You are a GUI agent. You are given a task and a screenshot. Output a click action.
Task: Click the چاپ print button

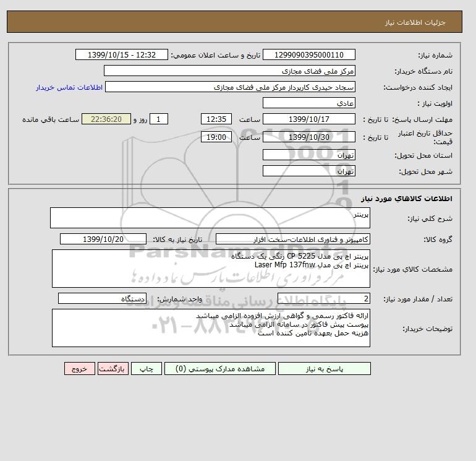147,369
